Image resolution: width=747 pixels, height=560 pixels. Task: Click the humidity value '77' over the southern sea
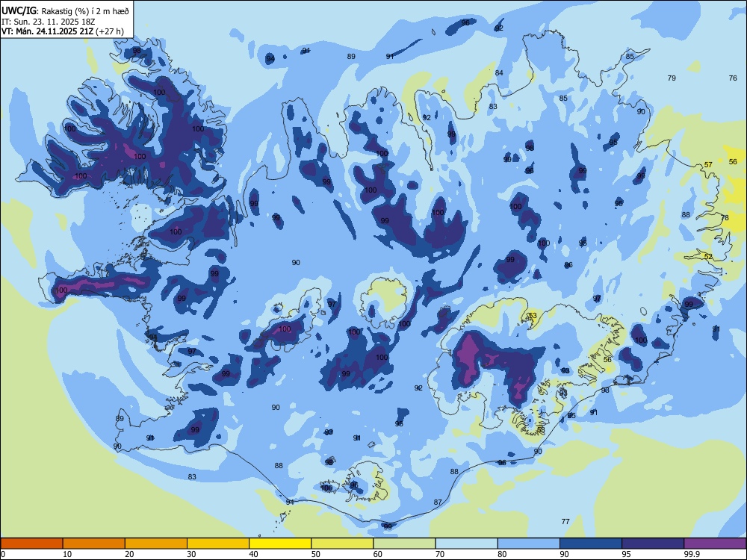click(x=565, y=521)
